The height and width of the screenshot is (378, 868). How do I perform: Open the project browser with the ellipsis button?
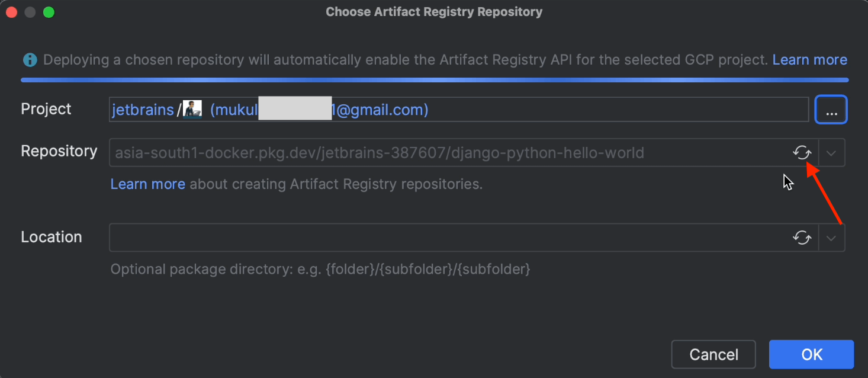click(x=831, y=110)
